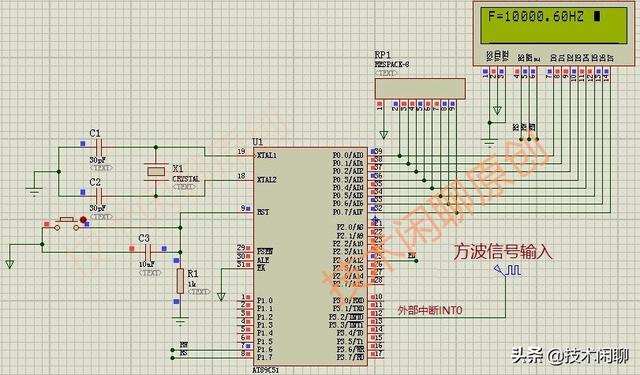Click the 方波信号输入 text annotation
The width and height of the screenshot is (640, 375).
click(503, 251)
